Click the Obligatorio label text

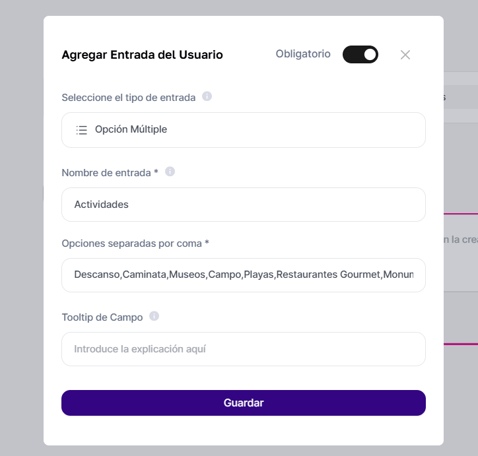(x=303, y=54)
